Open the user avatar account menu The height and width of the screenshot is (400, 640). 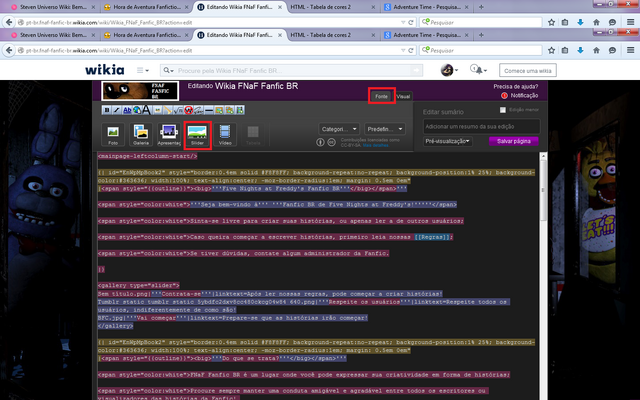(x=449, y=70)
